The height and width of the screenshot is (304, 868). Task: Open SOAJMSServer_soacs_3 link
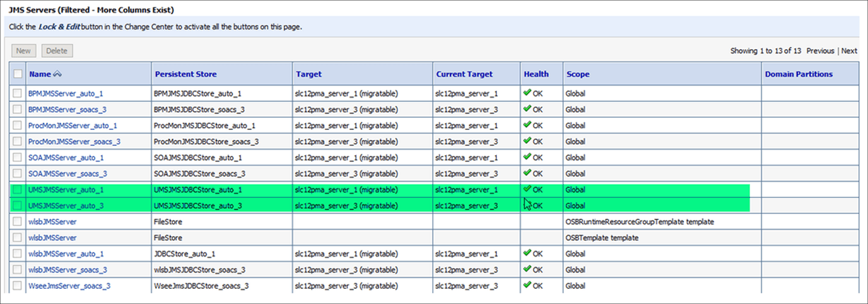67,173
